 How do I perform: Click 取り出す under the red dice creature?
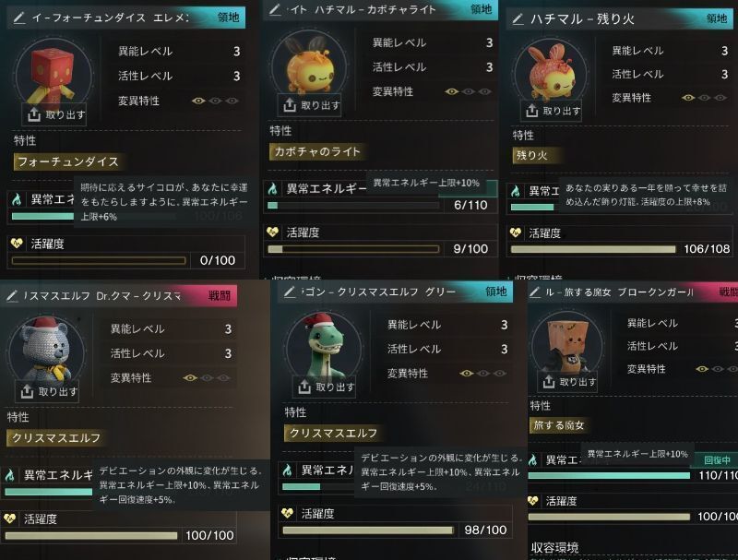55,114
